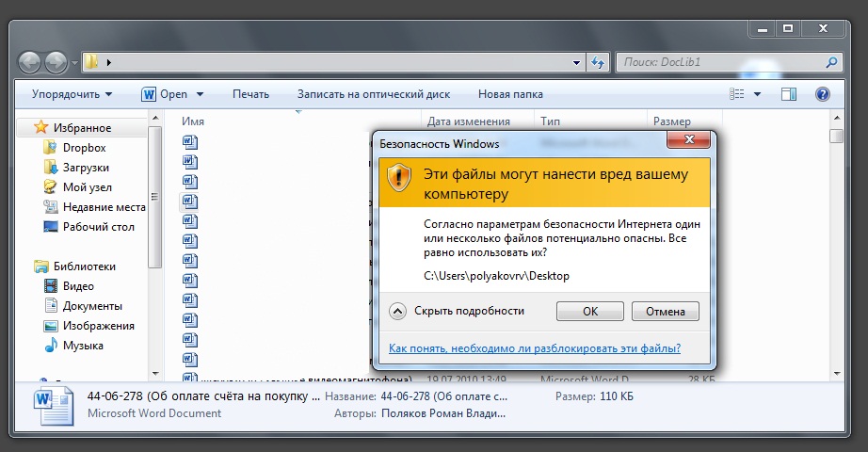Select the first Word file icon in list

coord(190,142)
